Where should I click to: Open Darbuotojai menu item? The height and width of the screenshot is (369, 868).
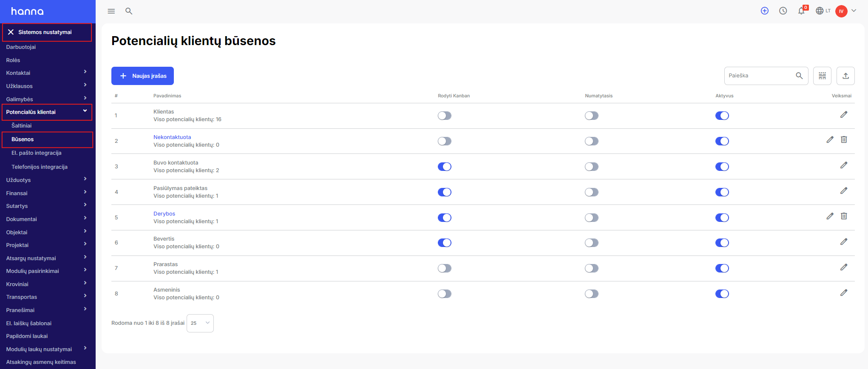click(x=21, y=47)
